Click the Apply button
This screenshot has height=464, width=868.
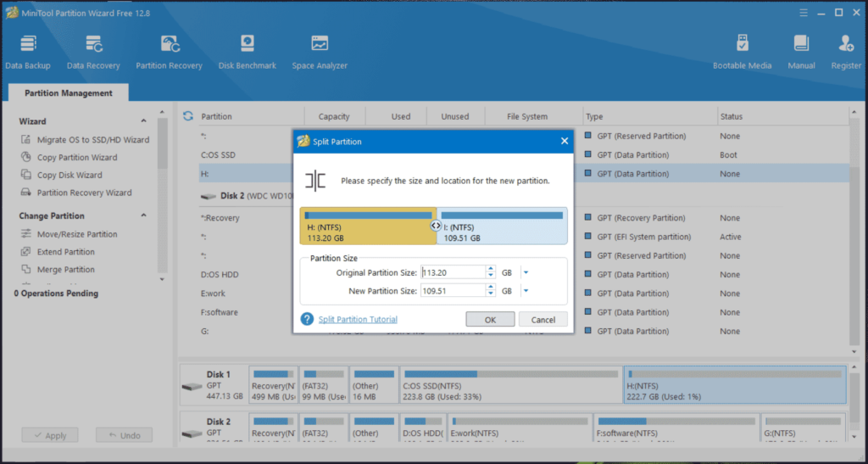tap(50, 435)
